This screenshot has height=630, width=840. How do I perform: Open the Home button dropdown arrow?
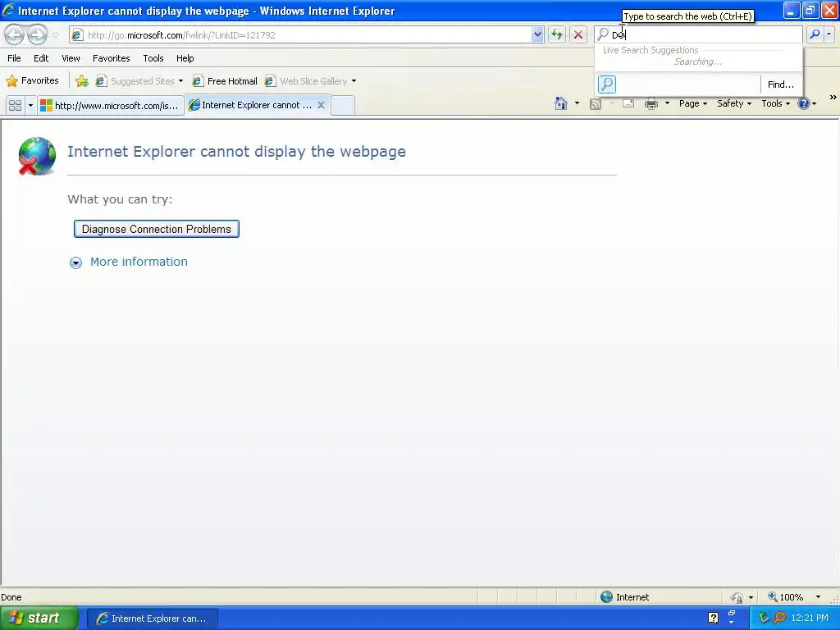pos(577,103)
